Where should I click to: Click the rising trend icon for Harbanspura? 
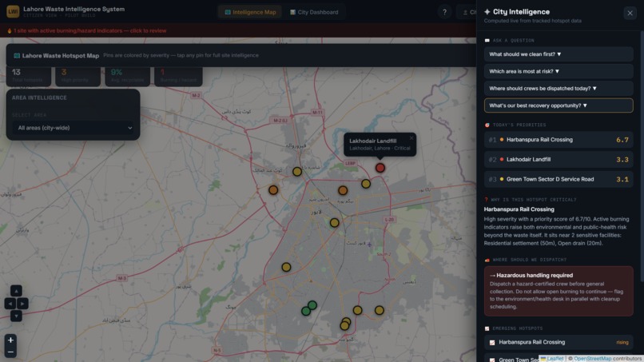click(x=492, y=342)
